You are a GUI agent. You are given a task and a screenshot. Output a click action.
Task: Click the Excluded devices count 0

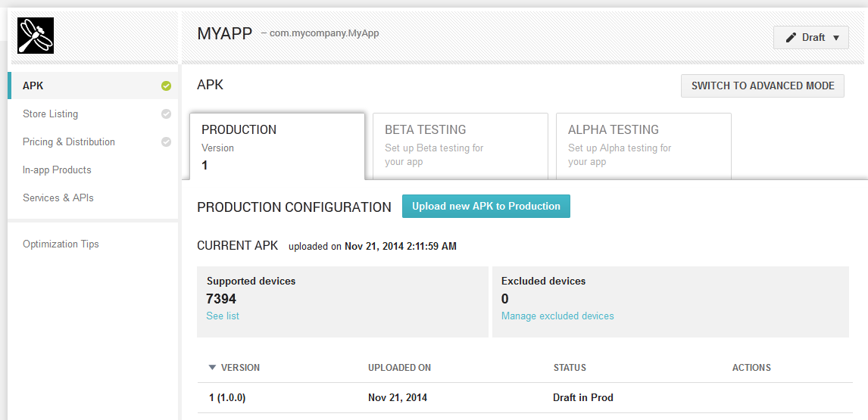coord(505,299)
